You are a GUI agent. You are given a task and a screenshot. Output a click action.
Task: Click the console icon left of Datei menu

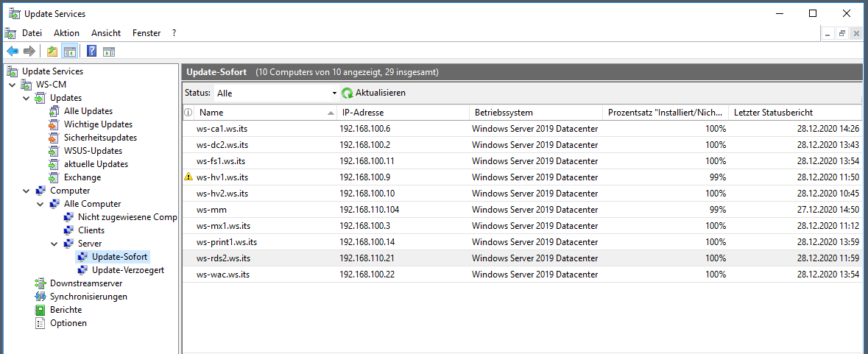(x=12, y=33)
